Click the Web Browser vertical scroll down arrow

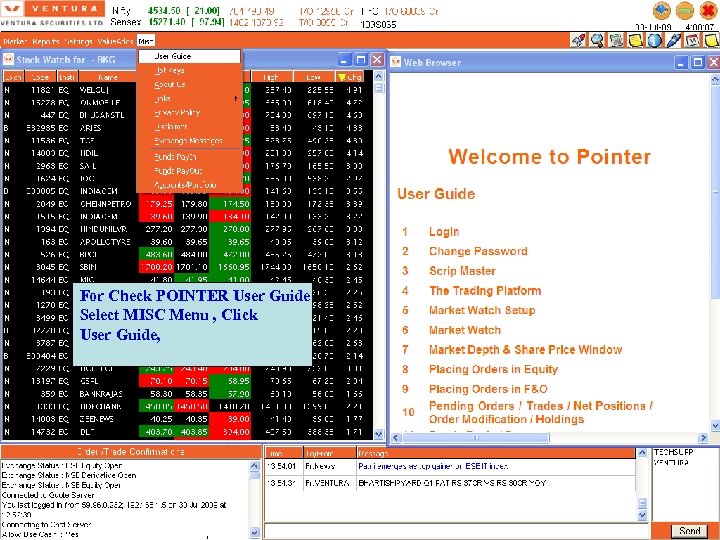715,426
